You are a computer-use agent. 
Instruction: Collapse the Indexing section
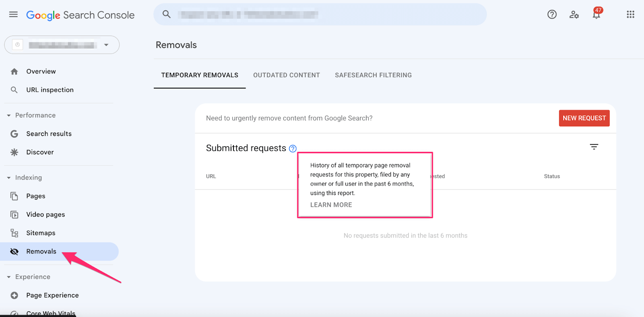coord(9,178)
